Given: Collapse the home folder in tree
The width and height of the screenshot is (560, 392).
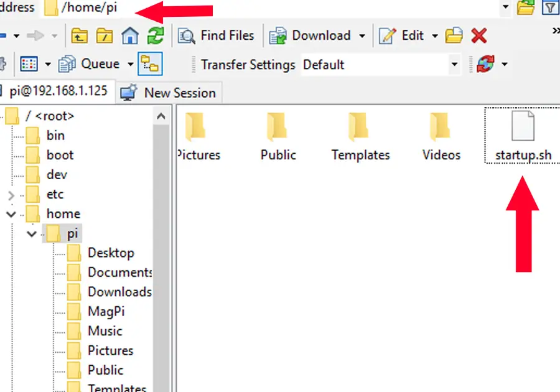Looking at the screenshot, I should click(x=11, y=214).
